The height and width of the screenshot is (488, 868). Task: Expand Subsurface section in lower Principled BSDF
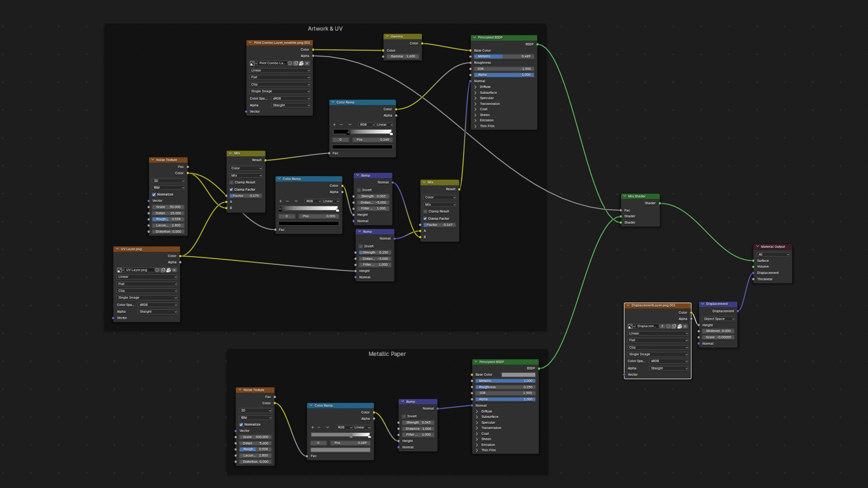[x=477, y=417]
